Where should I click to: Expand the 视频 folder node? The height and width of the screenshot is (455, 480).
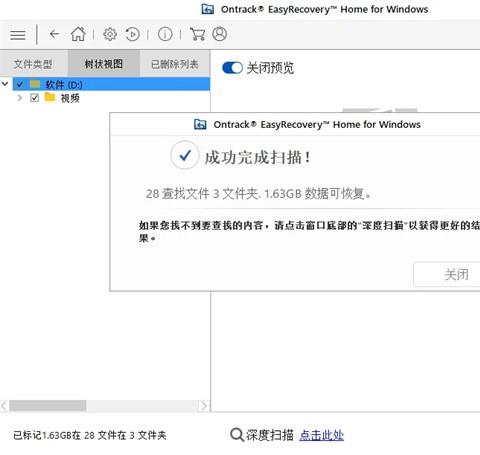[x=20, y=98]
